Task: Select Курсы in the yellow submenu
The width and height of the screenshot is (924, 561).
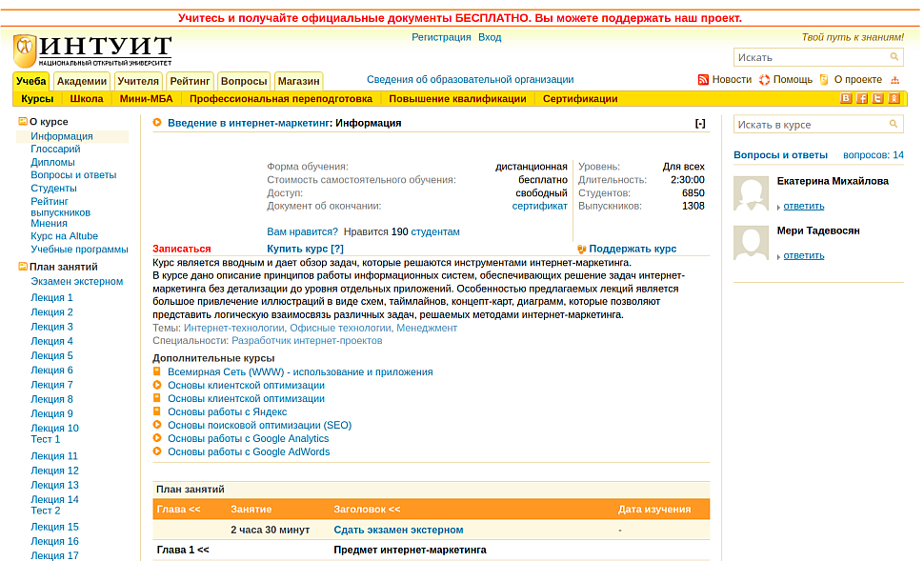Action: point(37,99)
